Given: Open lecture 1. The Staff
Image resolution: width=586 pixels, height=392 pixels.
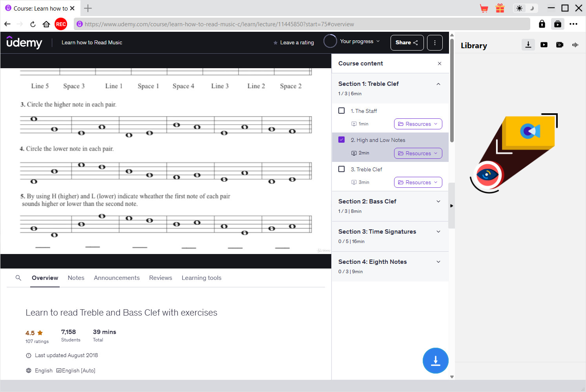Looking at the screenshot, I should pyautogui.click(x=364, y=111).
